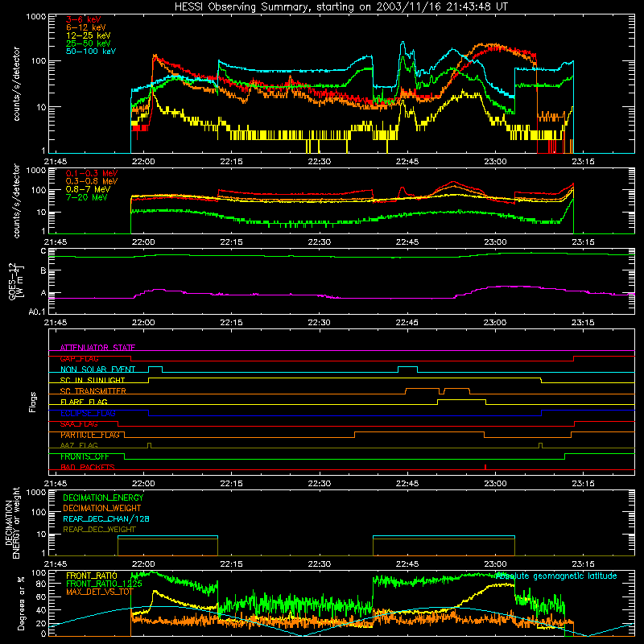Pick the SAA_FLAG label
Screen dimensions: 644x644
click(x=79, y=424)
